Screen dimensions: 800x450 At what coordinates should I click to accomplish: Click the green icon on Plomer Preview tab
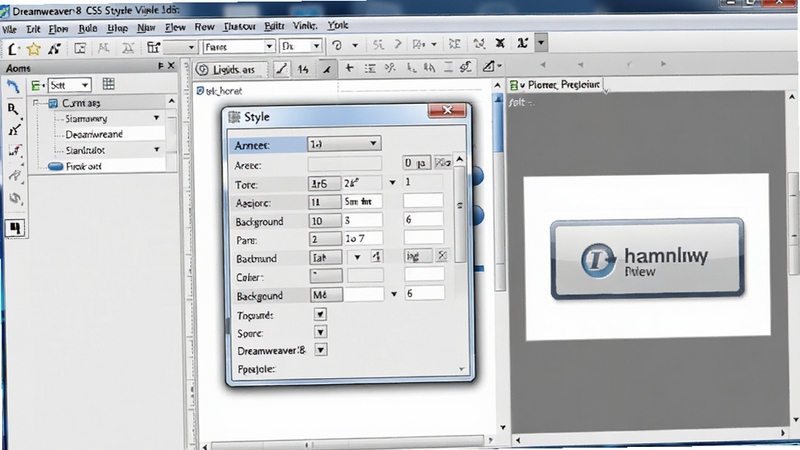coord(514,85)
